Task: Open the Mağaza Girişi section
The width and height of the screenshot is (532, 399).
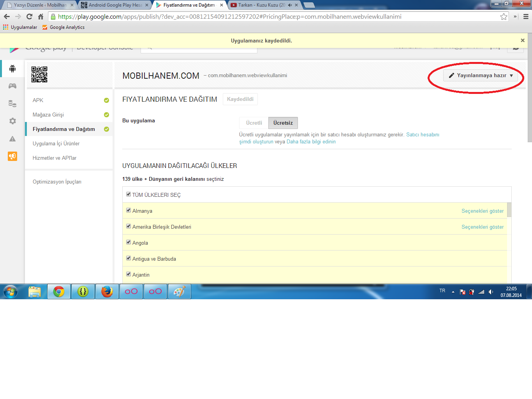Action: point(69,115)
